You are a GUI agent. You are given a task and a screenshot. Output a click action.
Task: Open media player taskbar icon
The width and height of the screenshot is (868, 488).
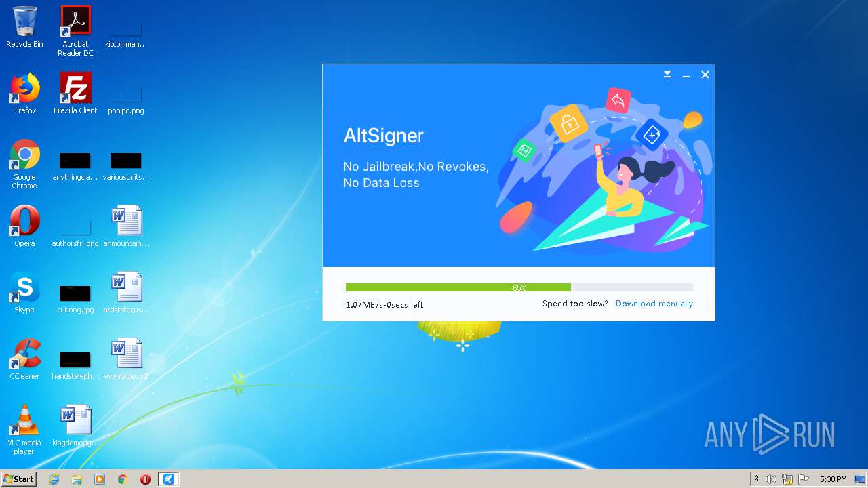[x=100, y=479]
